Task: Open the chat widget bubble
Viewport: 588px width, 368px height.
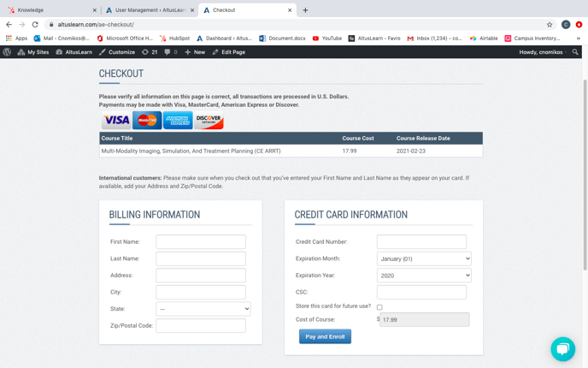Action: pyautogui.click(x=562, y=349)
